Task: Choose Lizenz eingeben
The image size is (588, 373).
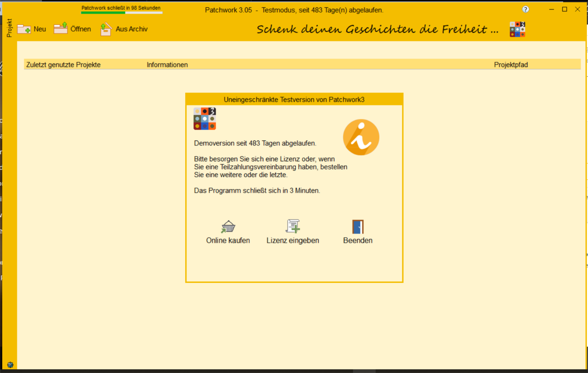Action: coord(293,240)
